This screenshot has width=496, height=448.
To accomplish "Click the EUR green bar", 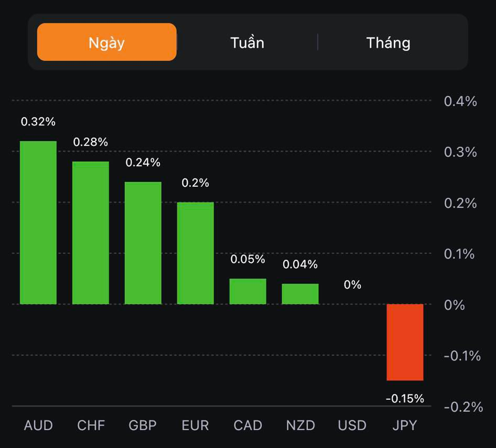I will point(195,253).
